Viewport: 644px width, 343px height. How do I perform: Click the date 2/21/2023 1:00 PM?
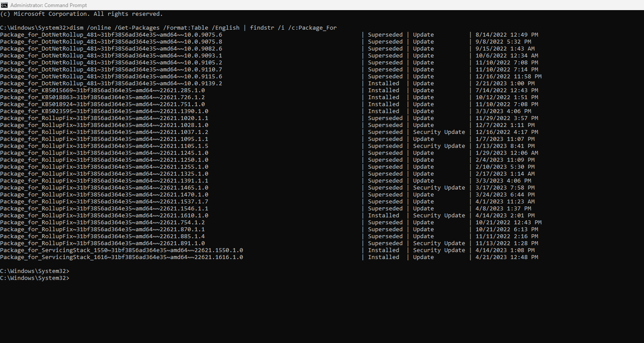click(x=505, y=84)
